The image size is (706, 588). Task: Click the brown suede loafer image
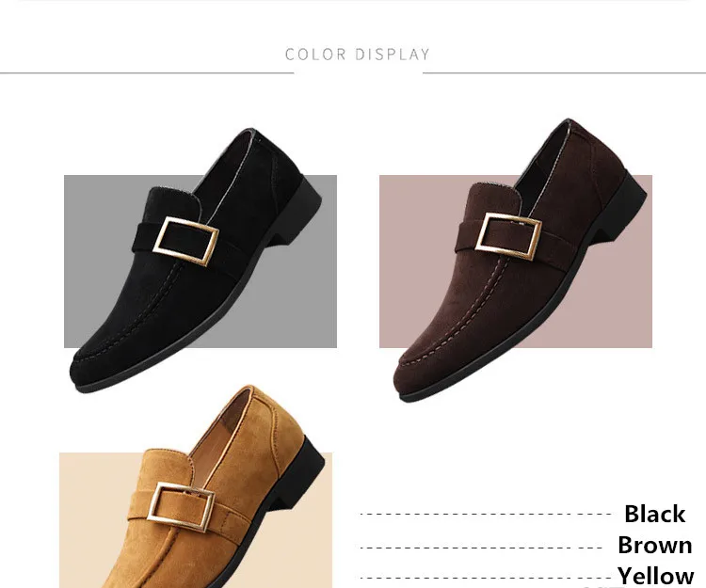(520, 260)
